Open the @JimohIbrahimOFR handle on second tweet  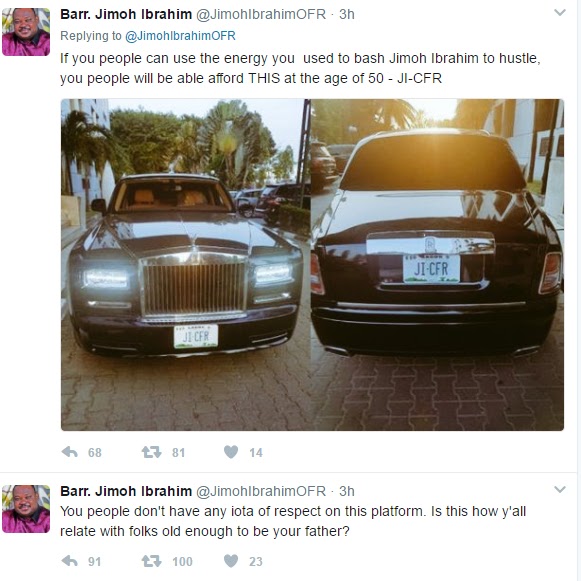261,491
